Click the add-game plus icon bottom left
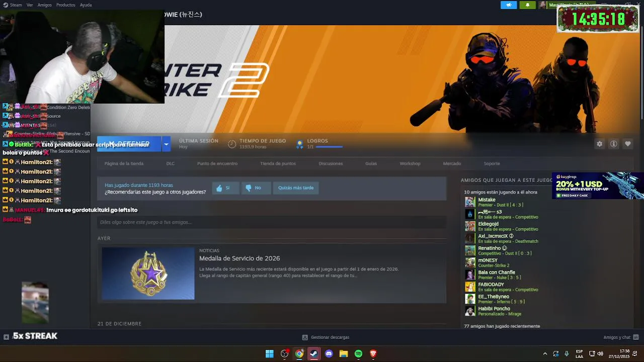The image size is (644, 362). [x=6, y=337]
